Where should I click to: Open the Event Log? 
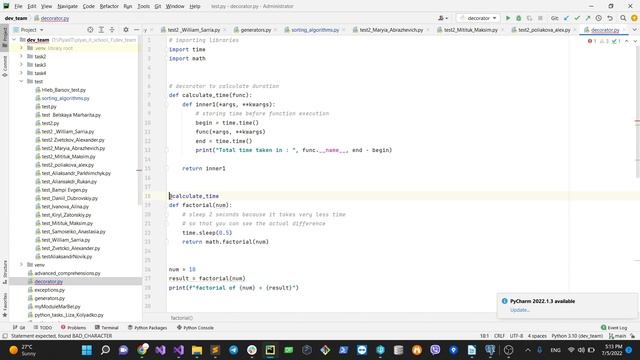[613, 327]
